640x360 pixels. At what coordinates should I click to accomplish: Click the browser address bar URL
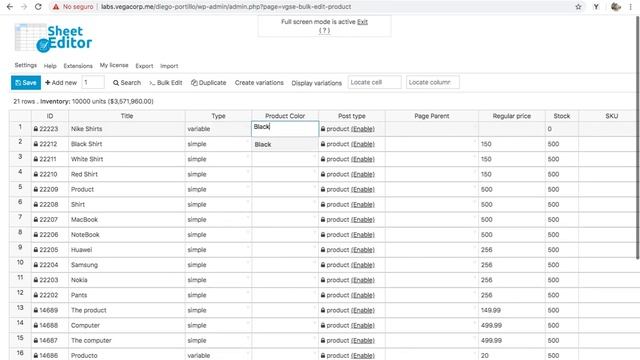click(226, 7)
